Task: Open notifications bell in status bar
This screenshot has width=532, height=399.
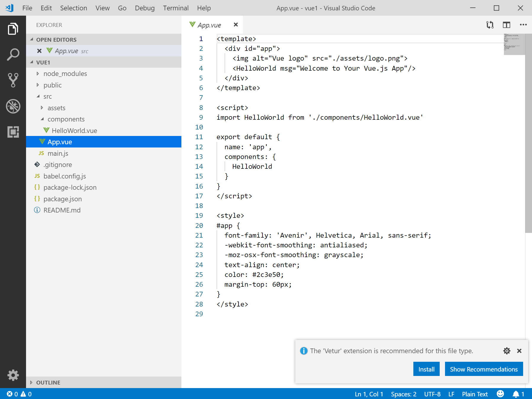Action: click(518, 394)
